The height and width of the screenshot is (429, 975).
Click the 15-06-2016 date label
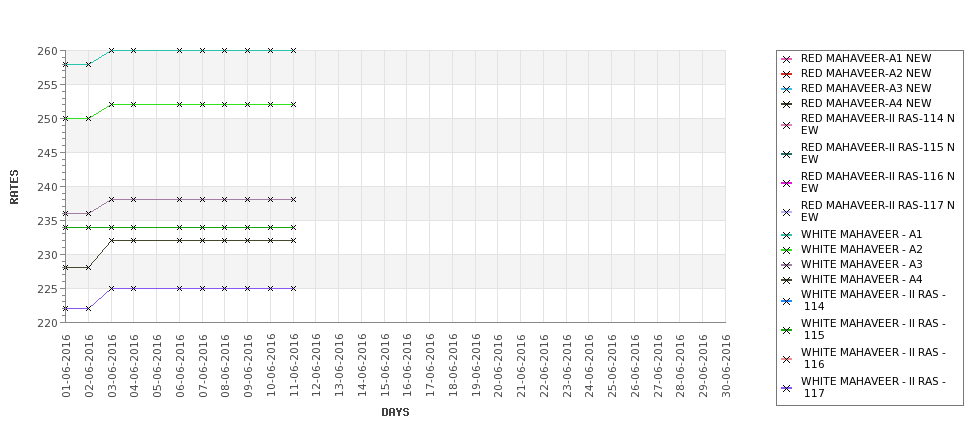384,365
